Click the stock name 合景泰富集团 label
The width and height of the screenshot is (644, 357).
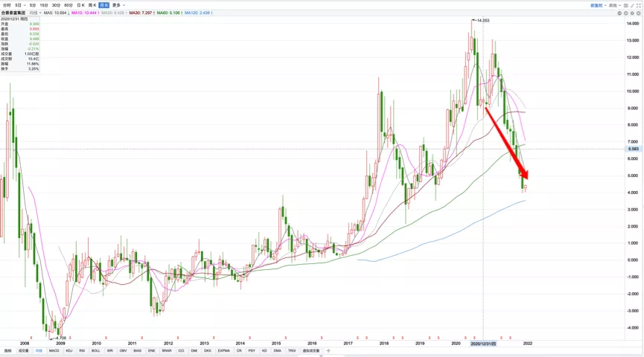(x=13, y=13)
